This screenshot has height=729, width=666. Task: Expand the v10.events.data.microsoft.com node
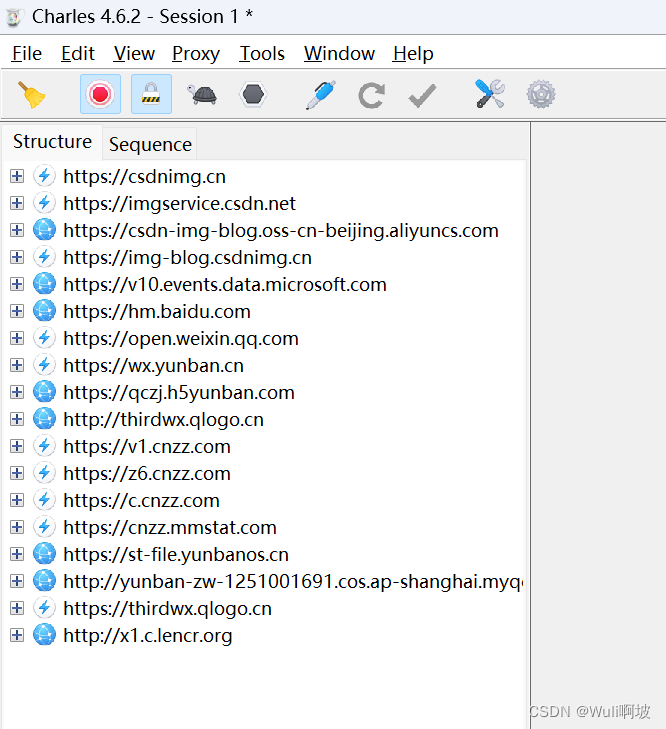point(17,284)
